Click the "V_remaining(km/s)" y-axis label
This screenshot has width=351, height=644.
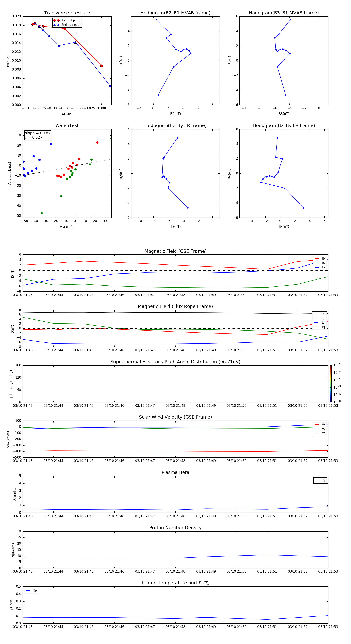[x=10, y=173]
